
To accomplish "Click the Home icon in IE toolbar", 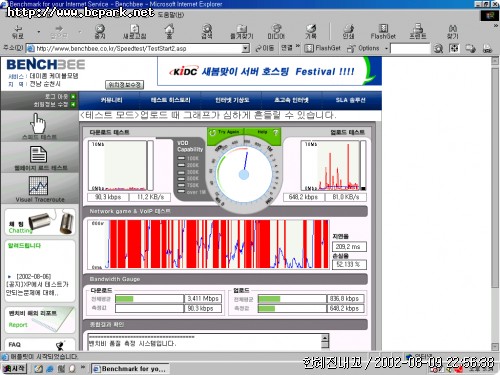I will click(x=169, y=31).
